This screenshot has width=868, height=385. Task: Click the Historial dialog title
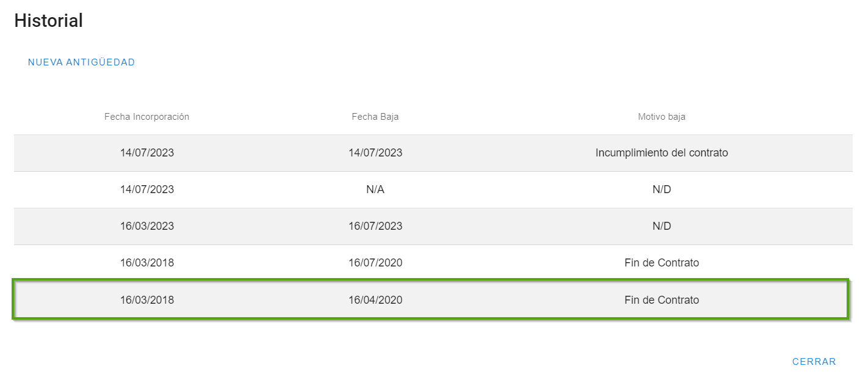tap(48, 21)
